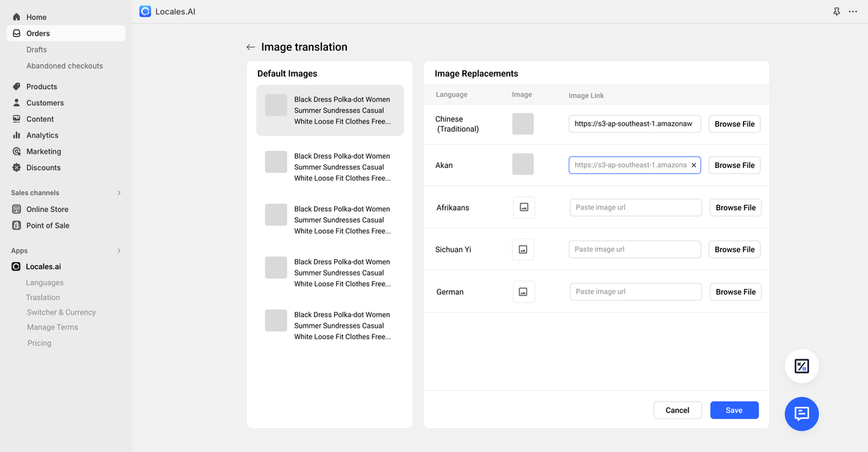Browse file for the Afrikaans row

coord(735,208)
